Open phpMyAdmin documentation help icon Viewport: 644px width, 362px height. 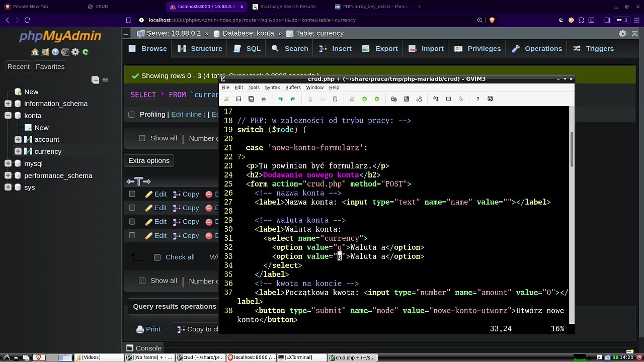coord(55,52)
